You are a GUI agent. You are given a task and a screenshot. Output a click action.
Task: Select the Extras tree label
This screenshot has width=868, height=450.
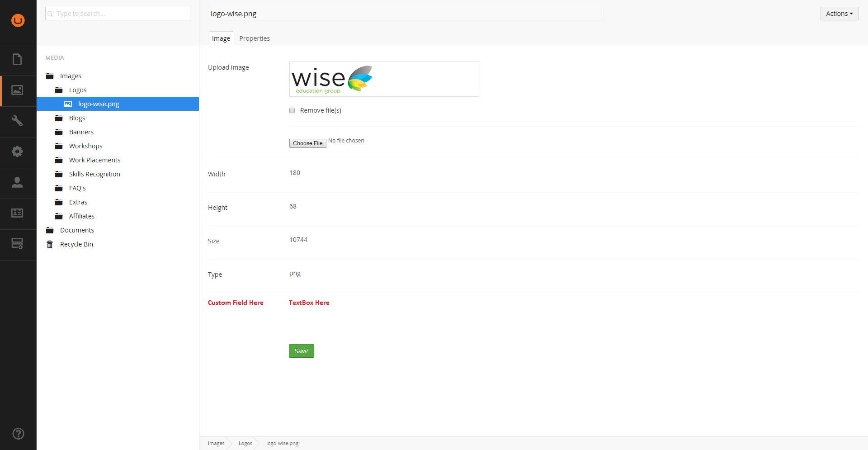coord(78,202)
